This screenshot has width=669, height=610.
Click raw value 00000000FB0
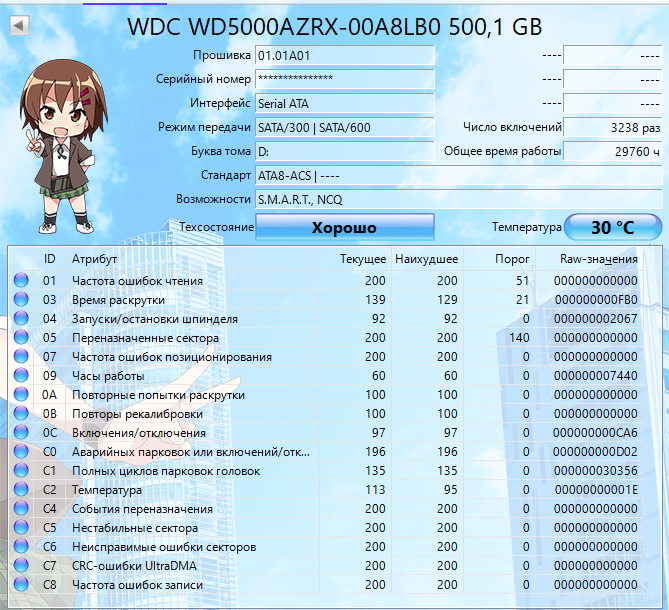[x=596, y=299]
